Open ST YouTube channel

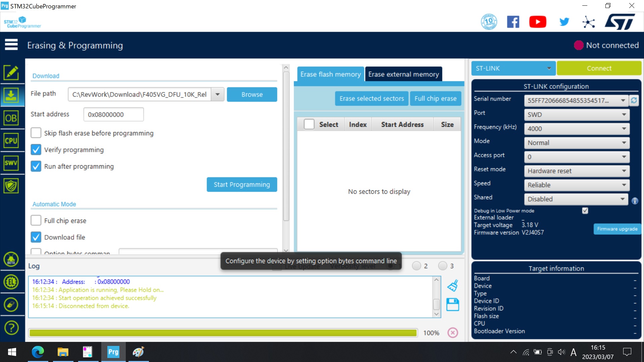[x=538, y=22]
